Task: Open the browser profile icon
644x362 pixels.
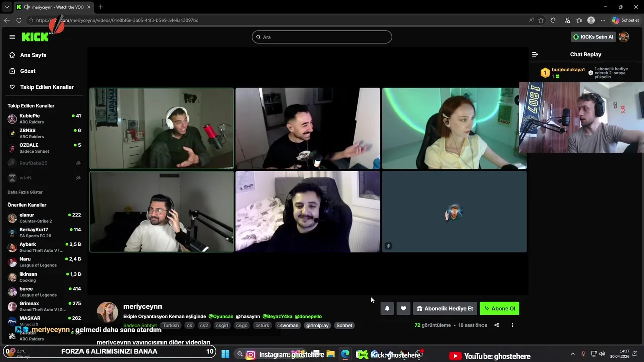Action: [x=591, y=20]
